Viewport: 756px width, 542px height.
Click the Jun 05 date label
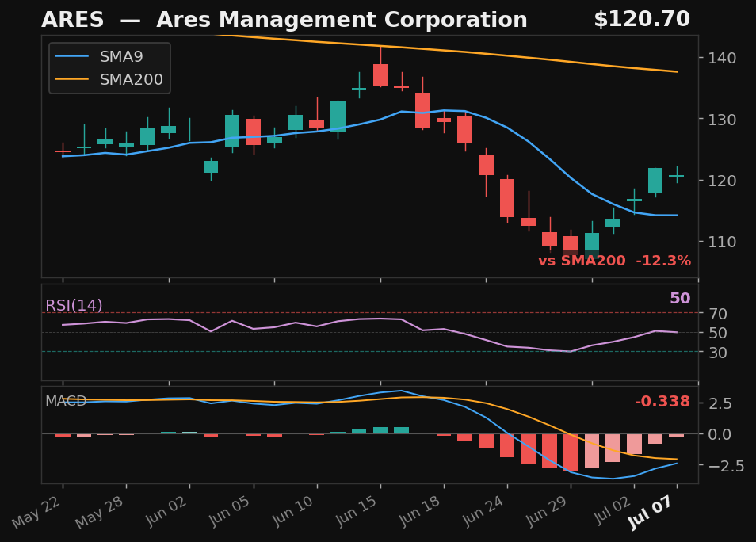(x=230, y=510)
